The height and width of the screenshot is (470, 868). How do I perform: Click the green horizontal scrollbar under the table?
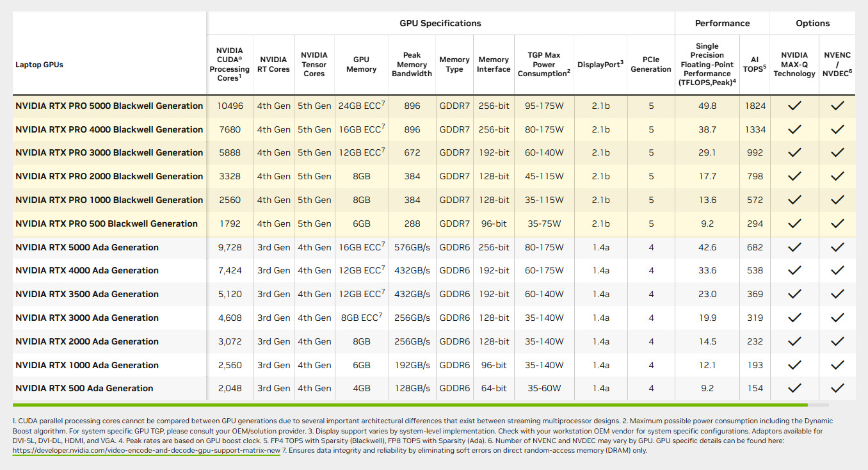[x=410, y=405]
